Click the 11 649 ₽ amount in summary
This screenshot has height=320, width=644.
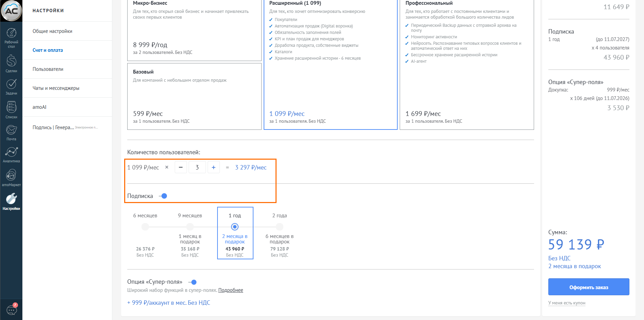click(616, 7)
